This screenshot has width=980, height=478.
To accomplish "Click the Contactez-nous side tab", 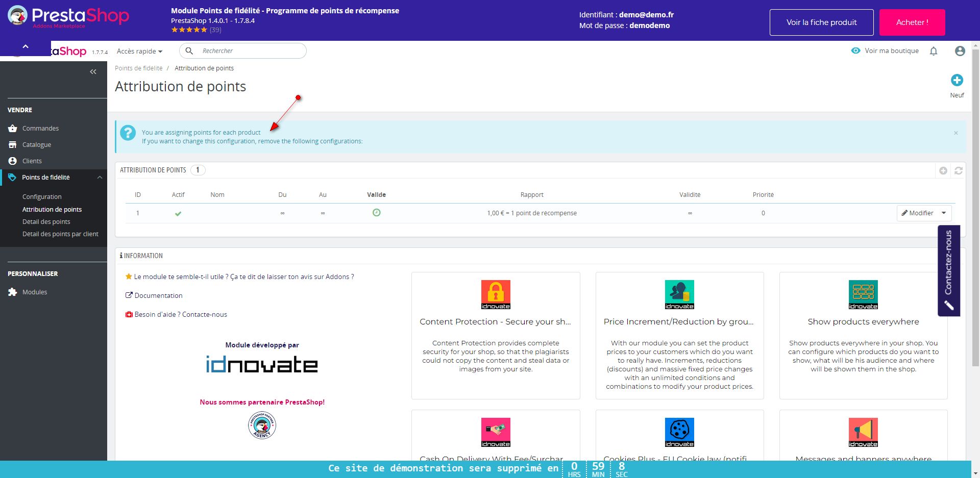I will pyautogui.click(x=949, y=271).
